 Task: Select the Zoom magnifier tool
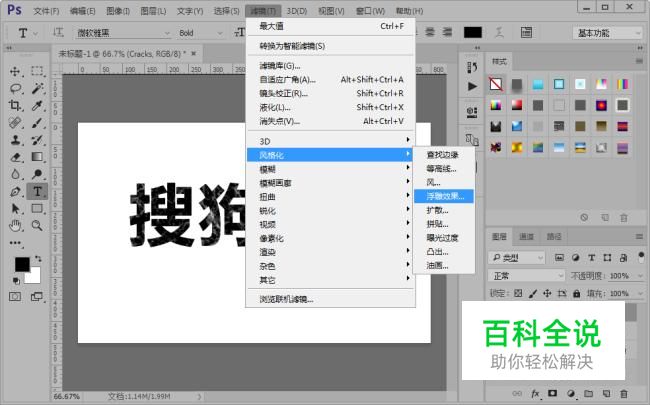click(x=37, y=226)
